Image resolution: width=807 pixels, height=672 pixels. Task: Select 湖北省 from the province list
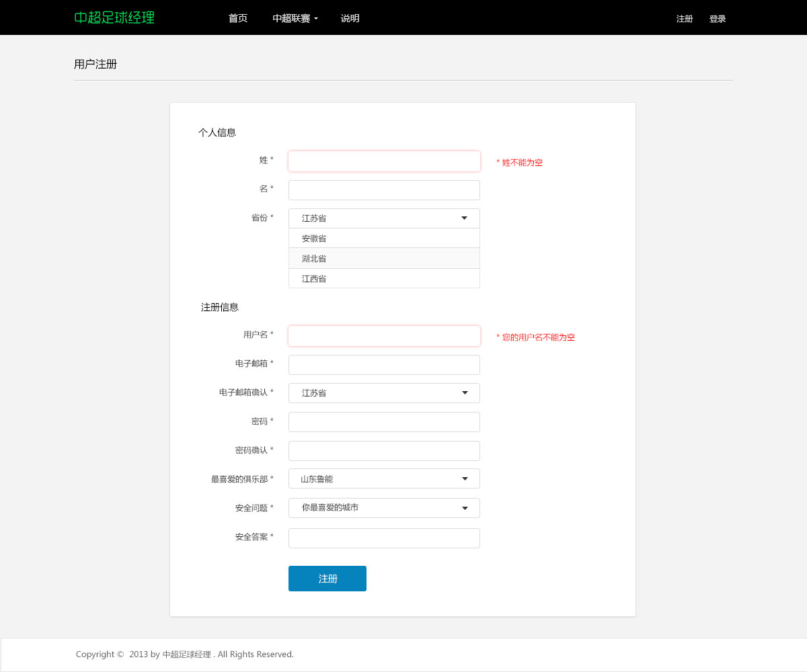tap(384, 259)
